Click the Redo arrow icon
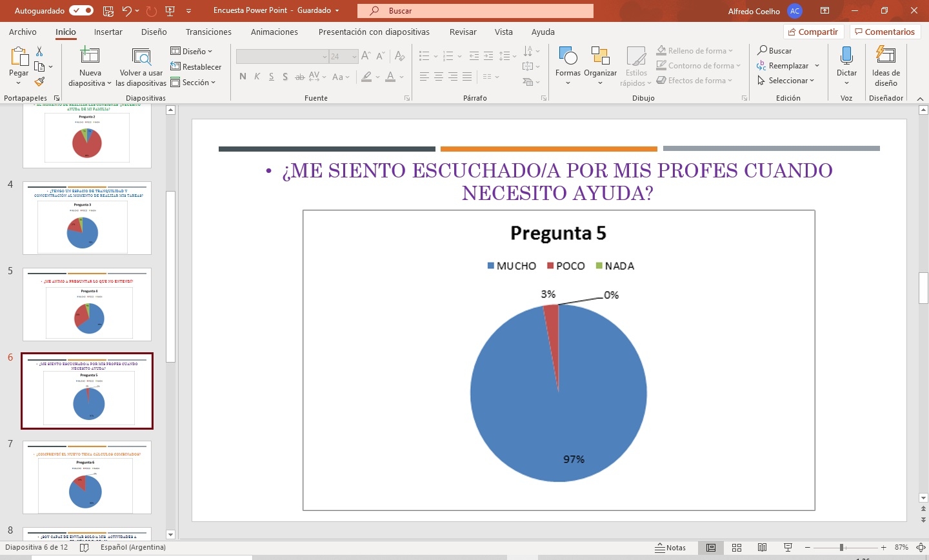929x560 pixels. pos(152,11)
